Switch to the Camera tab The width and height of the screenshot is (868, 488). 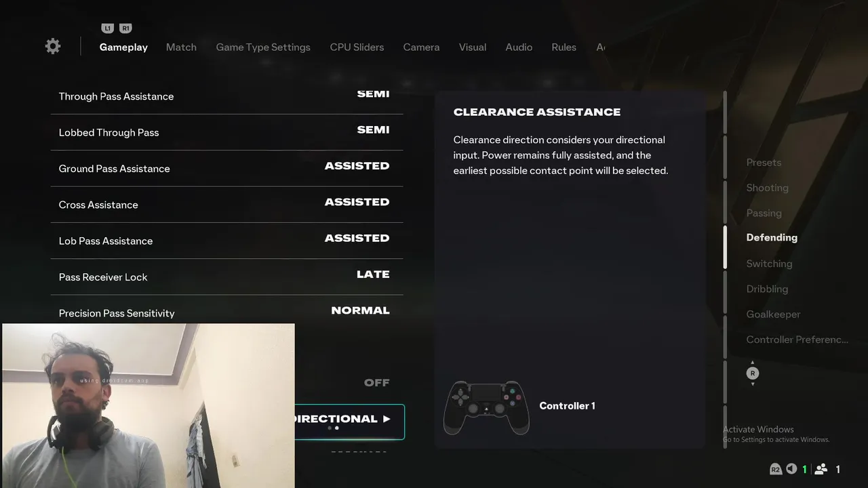(x=421, y=47)
